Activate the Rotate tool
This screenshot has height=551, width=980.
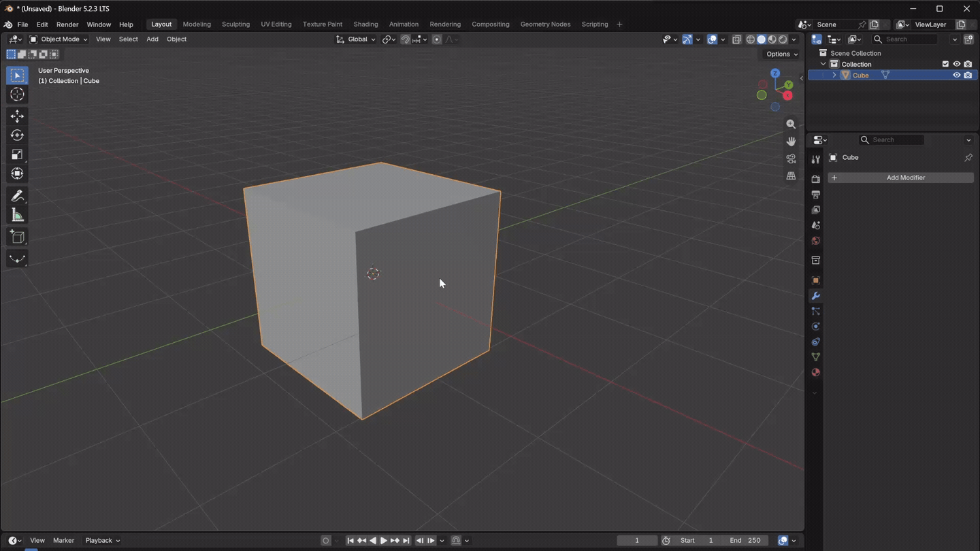17,135
